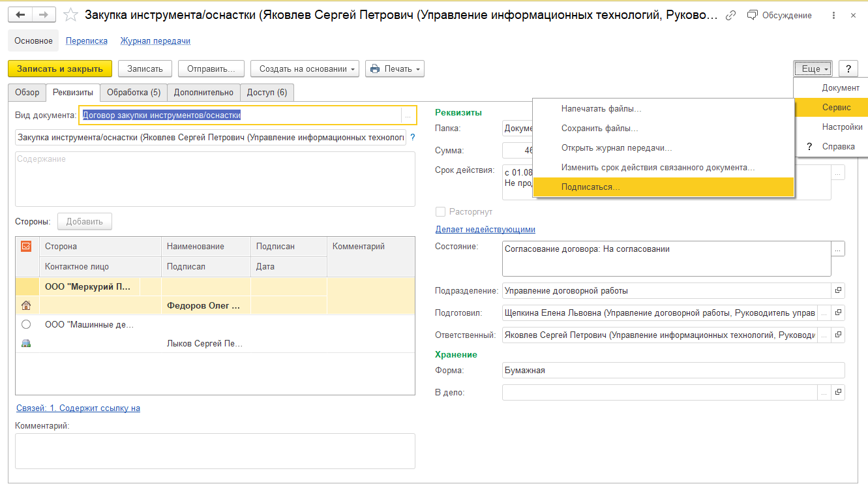Viewport: 868px width, 488px height.
Task: Copy link via chain icon in title bar
Action: pos(731,14)
